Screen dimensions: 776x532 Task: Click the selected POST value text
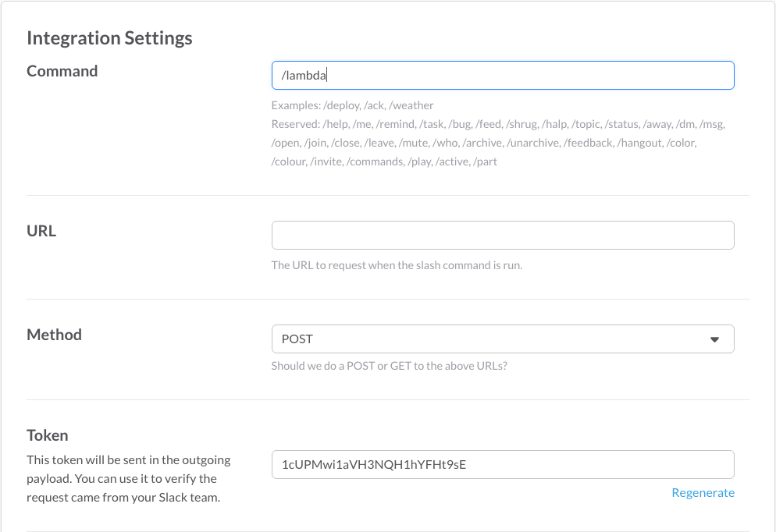point(297,339)
